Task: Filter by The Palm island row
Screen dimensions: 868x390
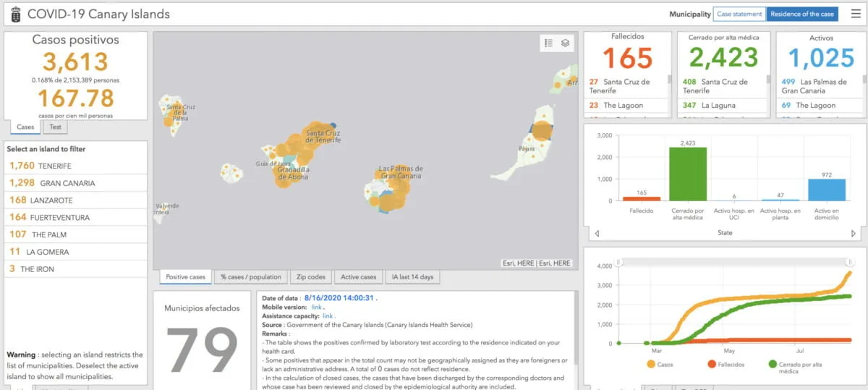Action: coord(76,234)
